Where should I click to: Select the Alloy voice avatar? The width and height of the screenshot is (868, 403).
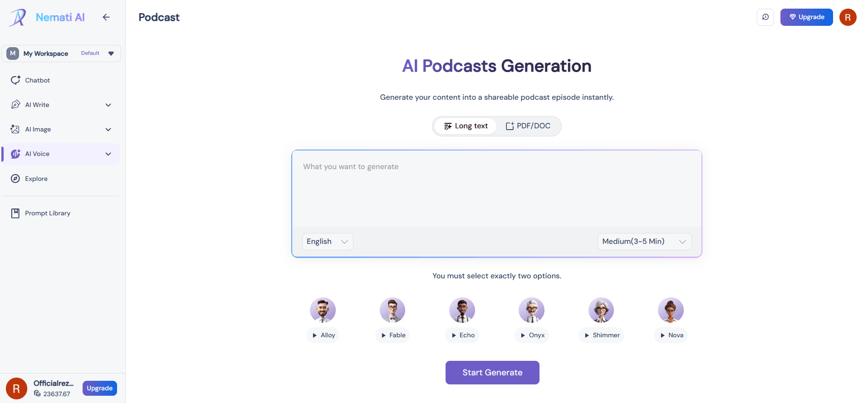click(x=323, y=310)
